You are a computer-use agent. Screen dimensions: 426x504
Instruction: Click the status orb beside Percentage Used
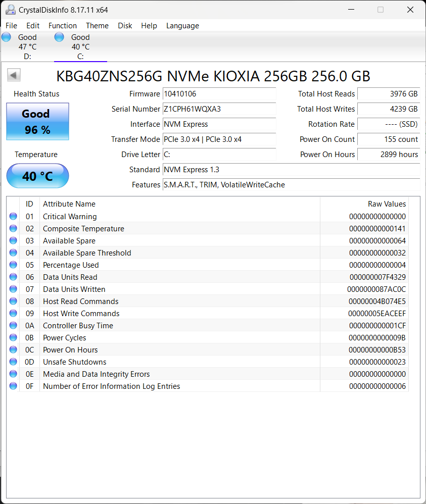coord(13,265)
